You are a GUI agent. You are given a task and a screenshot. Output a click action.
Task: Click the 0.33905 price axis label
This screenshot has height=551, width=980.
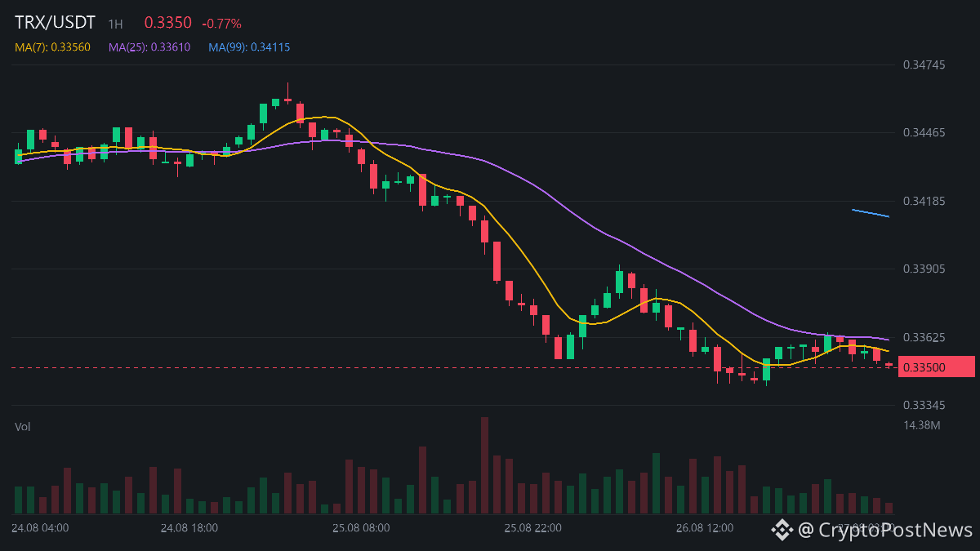coord(924,269)
